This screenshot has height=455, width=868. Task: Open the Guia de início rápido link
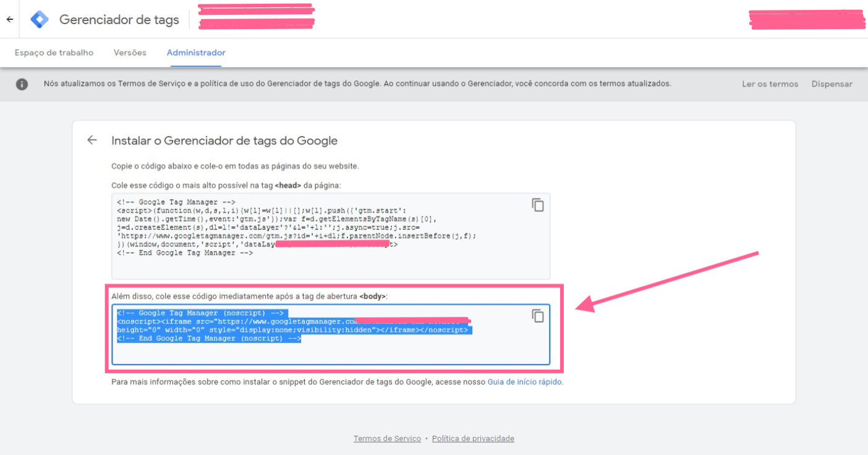click(525, 382)
